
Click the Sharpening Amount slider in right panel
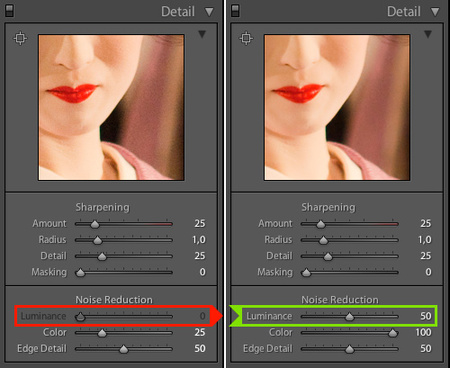(x=350, y=224)
